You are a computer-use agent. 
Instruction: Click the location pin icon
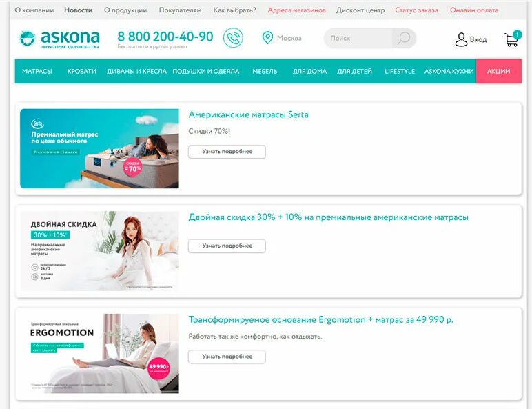[x=267, y=38]
